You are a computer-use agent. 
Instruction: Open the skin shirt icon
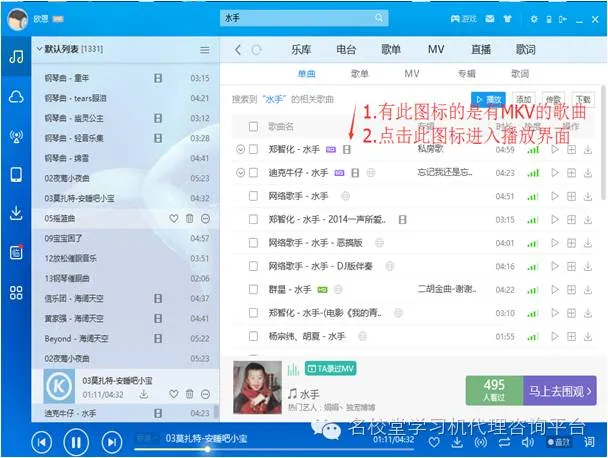tap(508, 19)
